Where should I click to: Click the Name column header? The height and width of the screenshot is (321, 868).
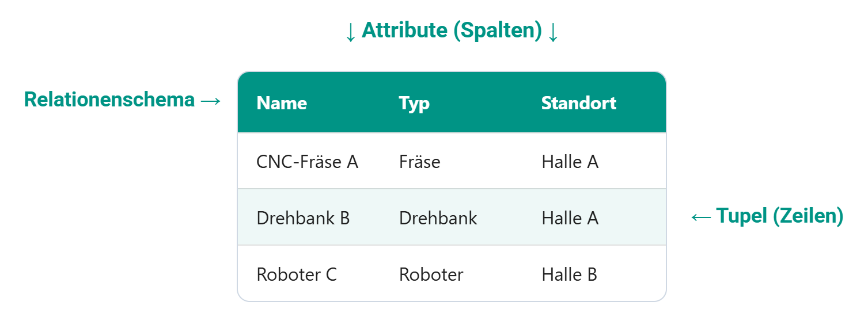click(x=282, y=104)
